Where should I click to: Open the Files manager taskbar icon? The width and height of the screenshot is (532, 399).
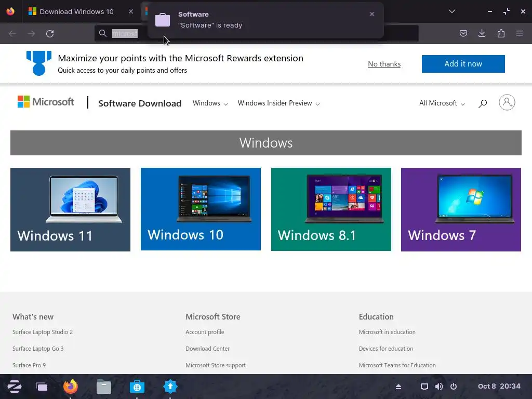(104, 387)
